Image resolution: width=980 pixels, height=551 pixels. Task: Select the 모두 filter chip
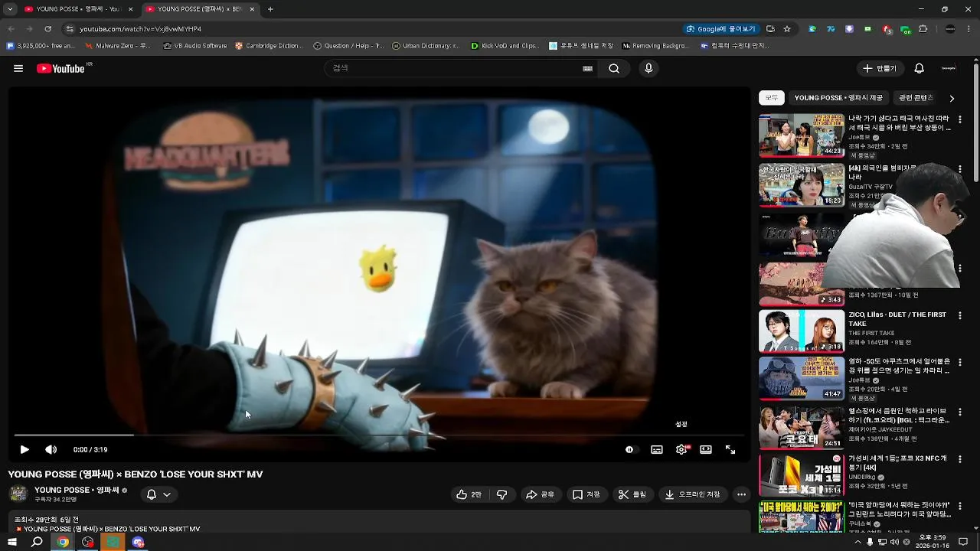[772, 98]
